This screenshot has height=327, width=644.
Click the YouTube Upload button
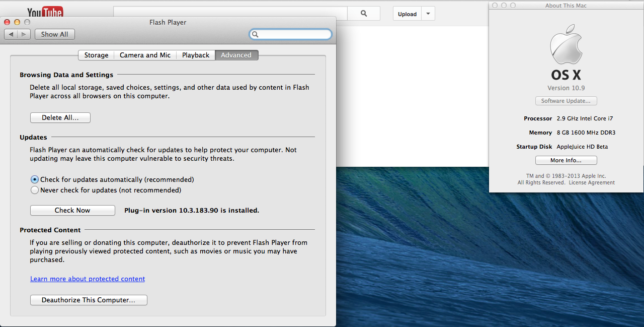tap(407, 14)
